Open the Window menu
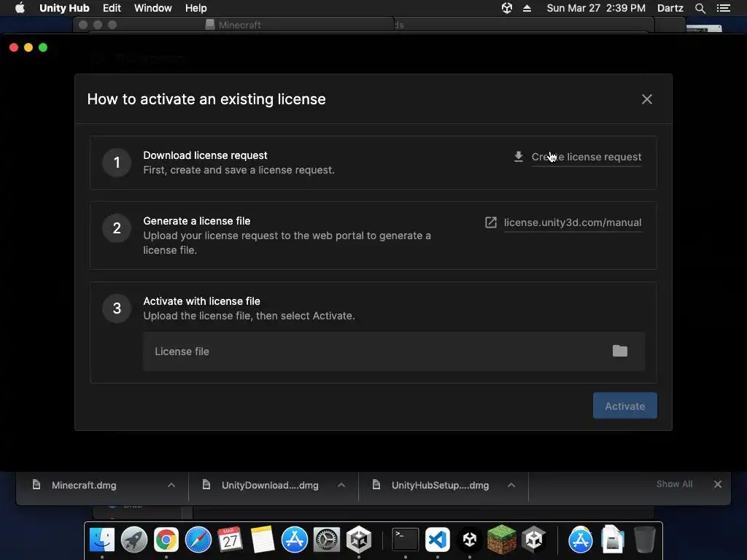 [153, 8]
